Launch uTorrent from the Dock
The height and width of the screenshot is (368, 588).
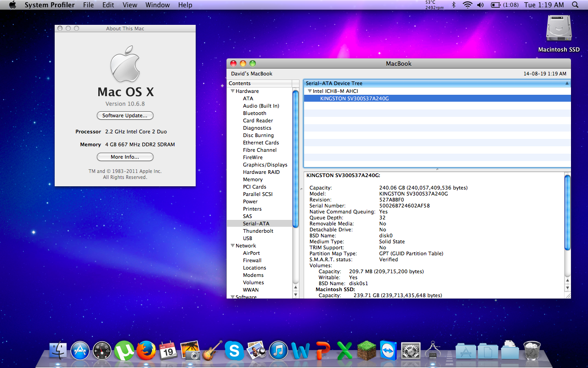[124, 351]
